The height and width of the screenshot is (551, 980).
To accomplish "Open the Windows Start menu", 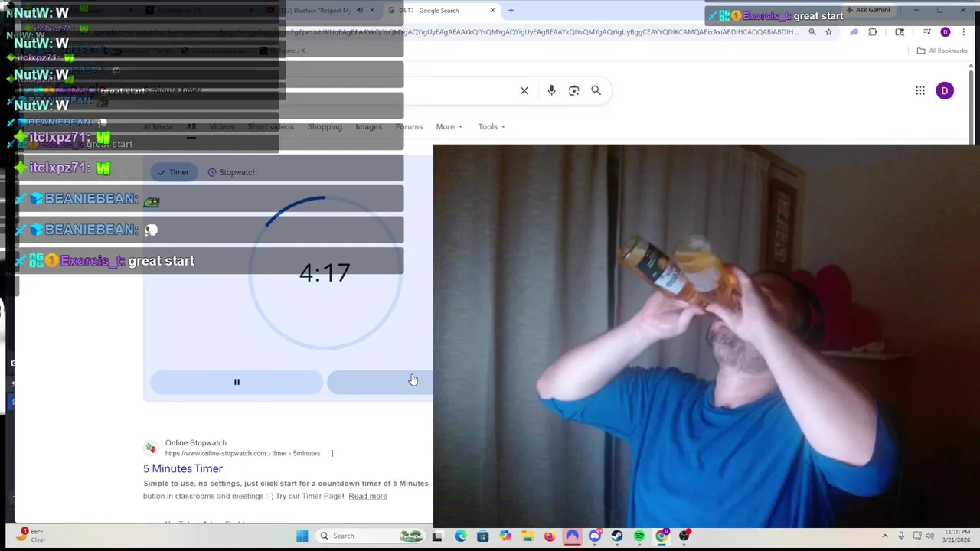I will 302,536.
